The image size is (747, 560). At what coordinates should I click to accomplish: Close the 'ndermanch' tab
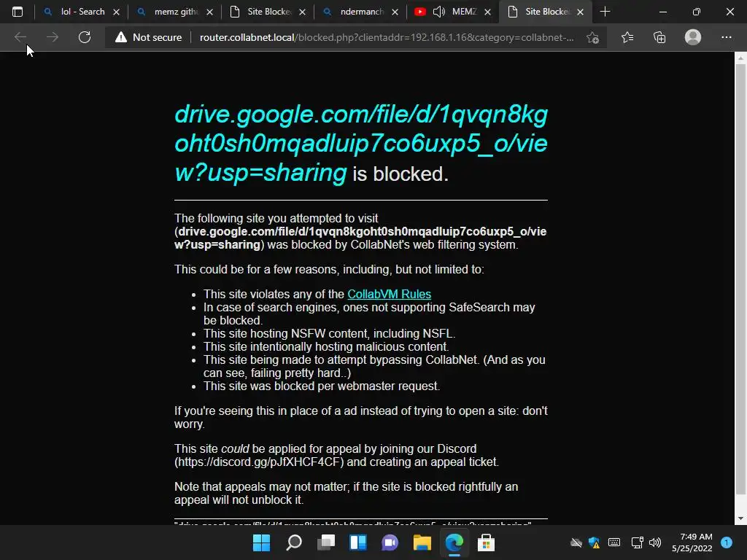pos(395,12)
